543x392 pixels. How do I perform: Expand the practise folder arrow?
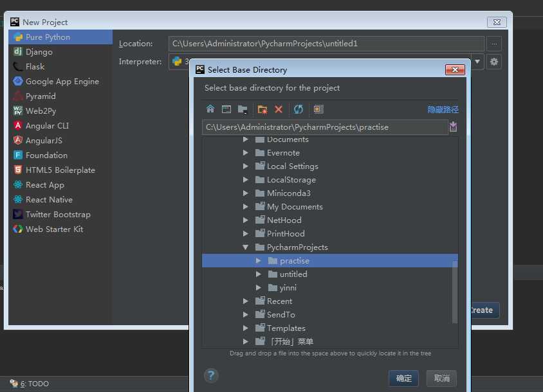coord(259,260)
